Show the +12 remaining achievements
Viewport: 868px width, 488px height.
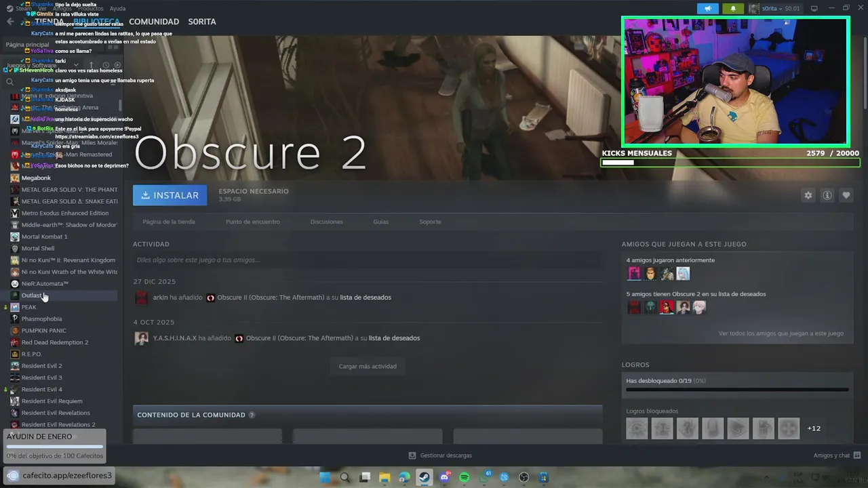tap(814, 428)
